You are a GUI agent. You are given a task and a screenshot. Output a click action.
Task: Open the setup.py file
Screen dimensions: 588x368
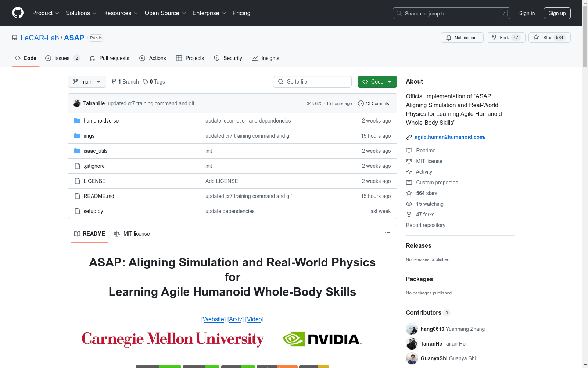(93, 211)
